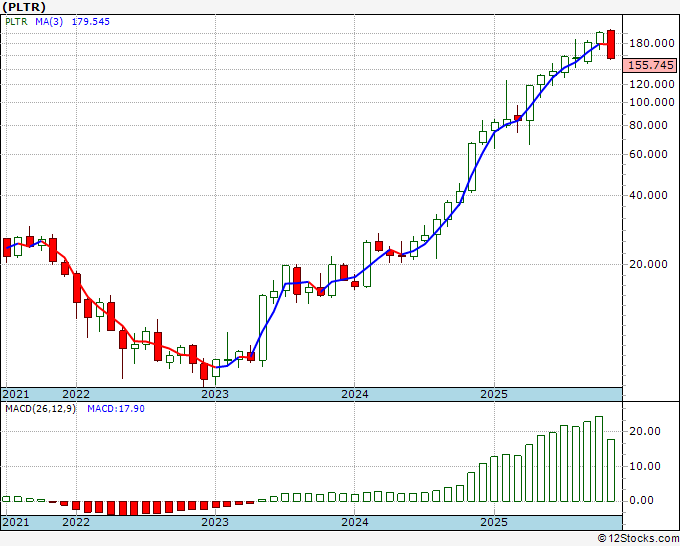The width and height of the screenshot is (680, 546).
Task: Click the (PLTR) chart title
Action: pos(24,7)
